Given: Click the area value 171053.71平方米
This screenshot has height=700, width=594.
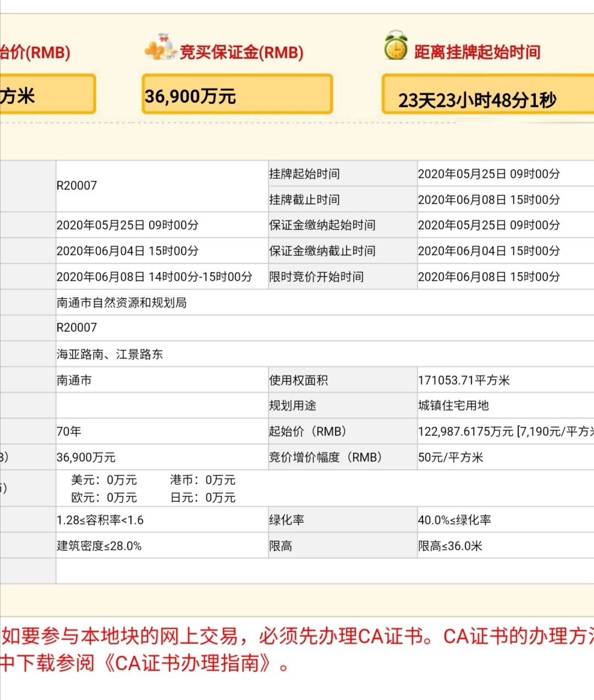Looking at the screenshot, I should coord(464,380).
